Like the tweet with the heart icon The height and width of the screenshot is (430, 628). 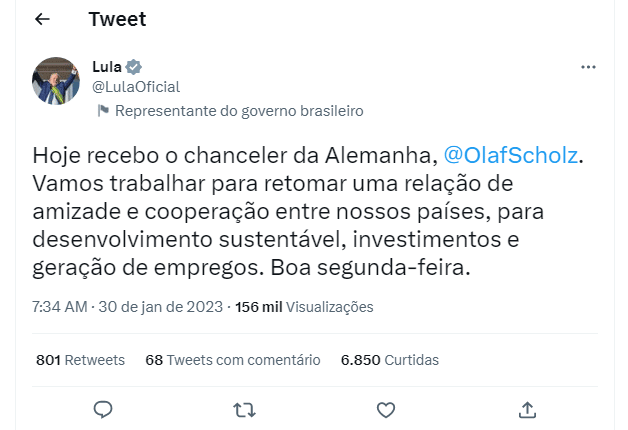click(x=385, y=409)
